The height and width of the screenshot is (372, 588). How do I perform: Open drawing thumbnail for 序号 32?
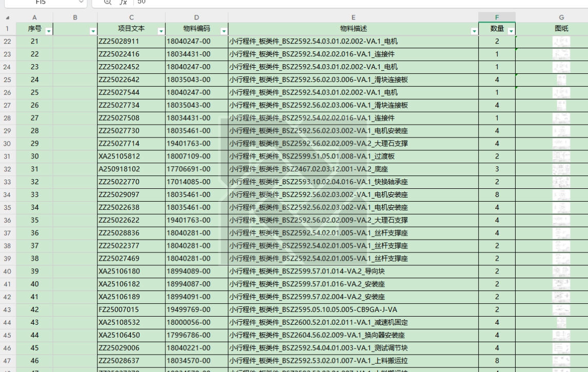tap(561, 182)
